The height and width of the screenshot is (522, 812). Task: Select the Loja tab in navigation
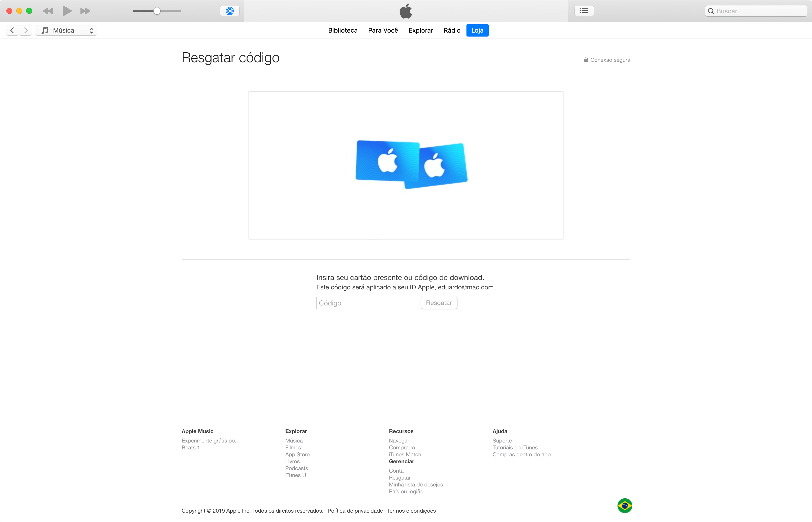[x=477, y=30]
